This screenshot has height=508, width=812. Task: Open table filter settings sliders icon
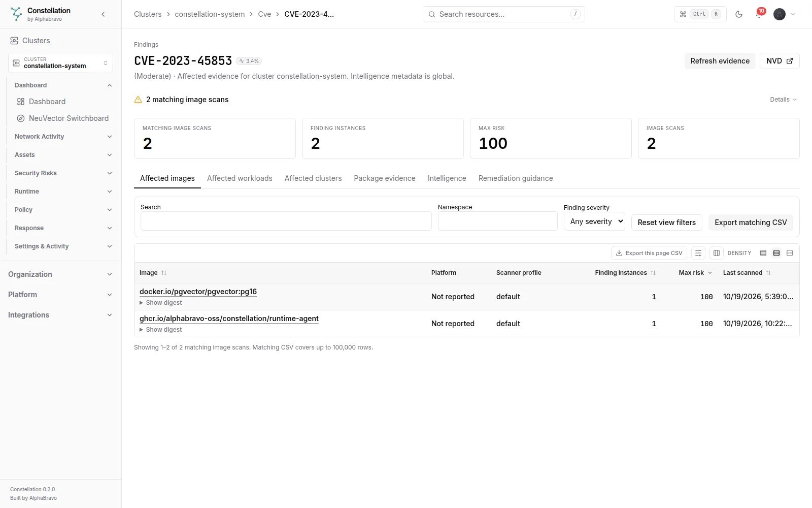coord(698,253)
